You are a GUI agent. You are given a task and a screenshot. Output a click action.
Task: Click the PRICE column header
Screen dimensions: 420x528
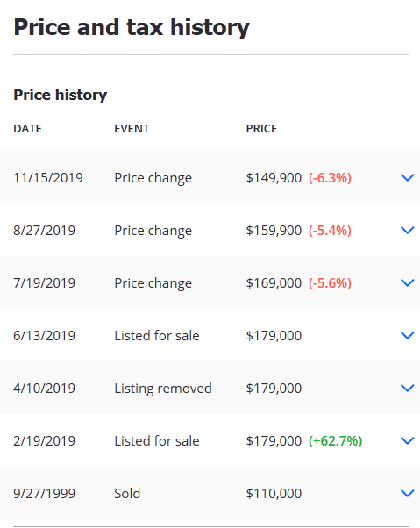coord(261,129)
